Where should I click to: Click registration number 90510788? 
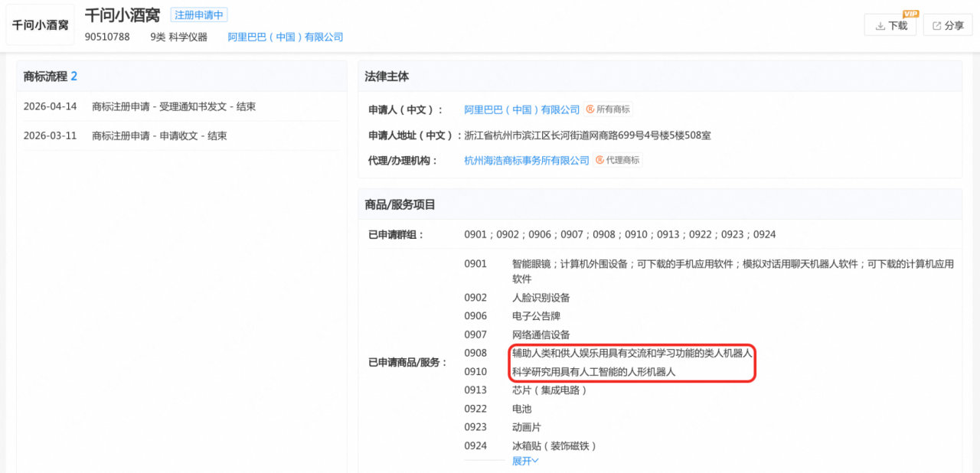pos(107,37)
